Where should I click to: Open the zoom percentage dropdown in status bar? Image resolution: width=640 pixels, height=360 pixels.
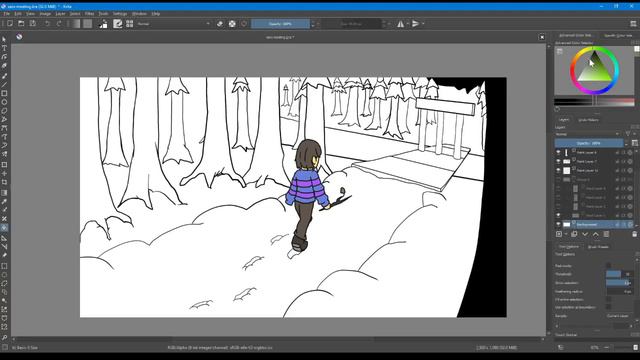(596, 348)
